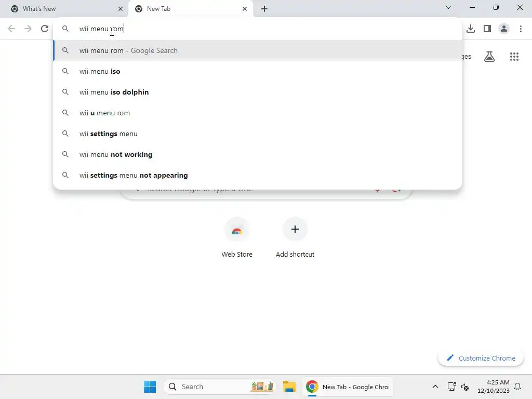The height and width of the screenshot is (399, 532).
Task: Choose the 'wii settings menu' suggestion
Action: (x=258, y=134)
